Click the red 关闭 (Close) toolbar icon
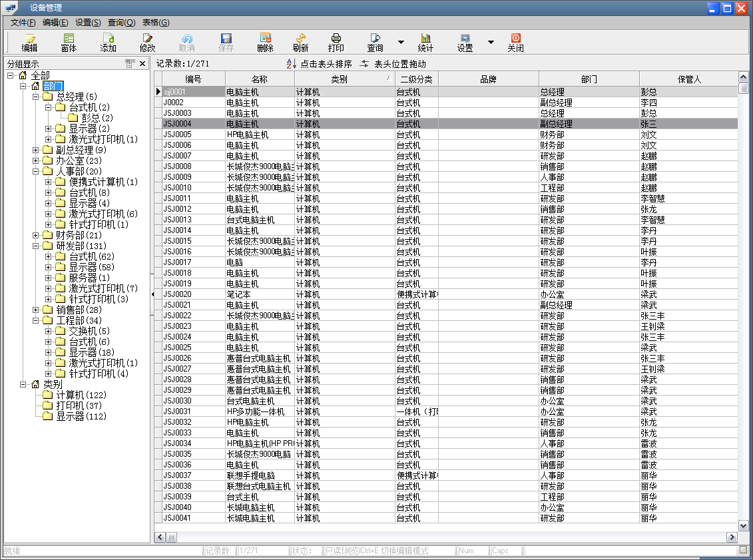Viewport: 753px width, 560px height. 516,39
